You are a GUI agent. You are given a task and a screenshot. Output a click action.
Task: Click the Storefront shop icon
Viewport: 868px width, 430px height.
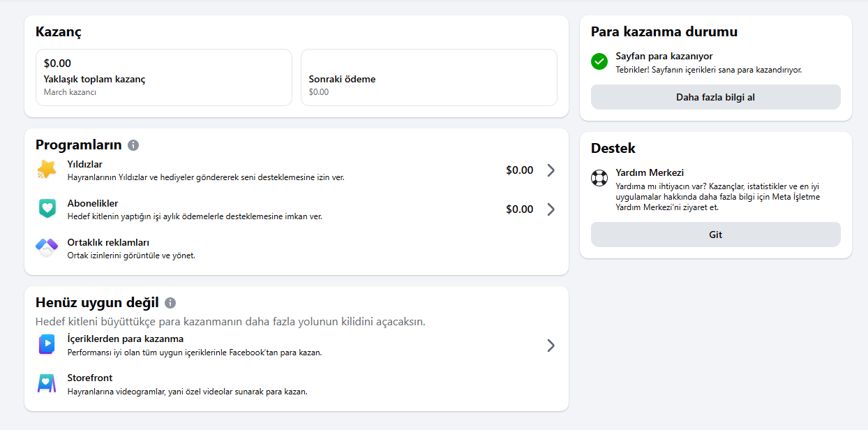point(47,384)
